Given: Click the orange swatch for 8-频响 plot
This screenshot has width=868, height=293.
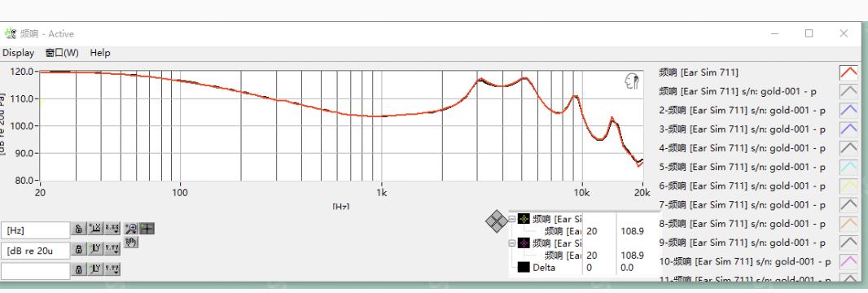Looking at the screenshot, I should point(848,223).
